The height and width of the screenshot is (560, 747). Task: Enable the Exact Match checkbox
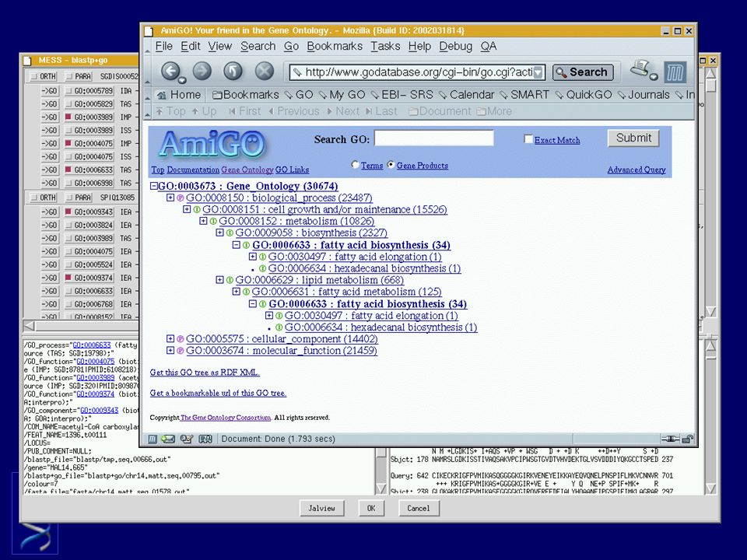528,139
